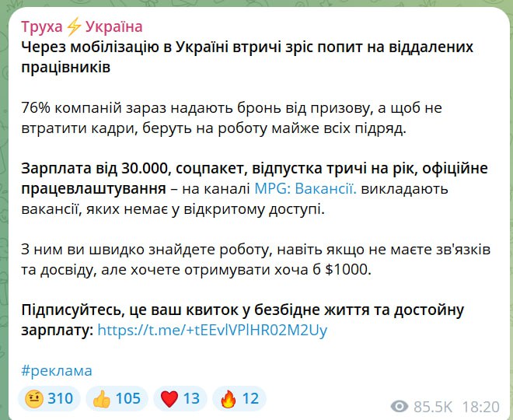Select the #реклама hashtag

point(57,371)
